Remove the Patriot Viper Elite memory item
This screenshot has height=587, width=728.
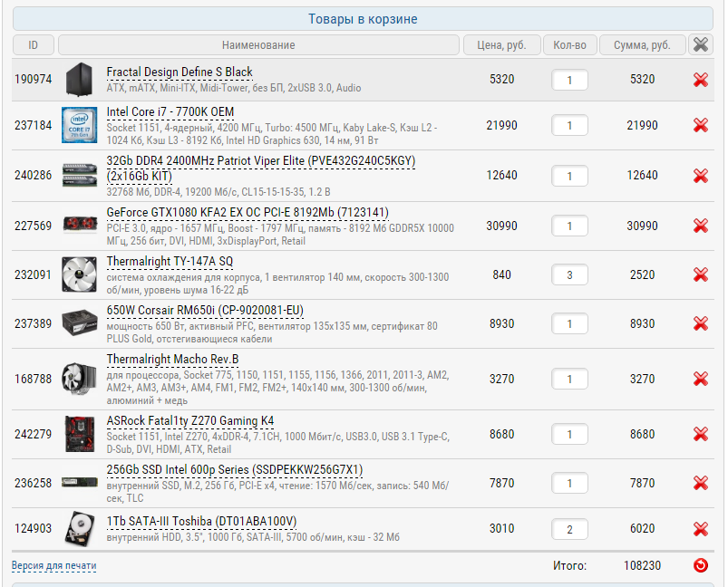[700, 176]
